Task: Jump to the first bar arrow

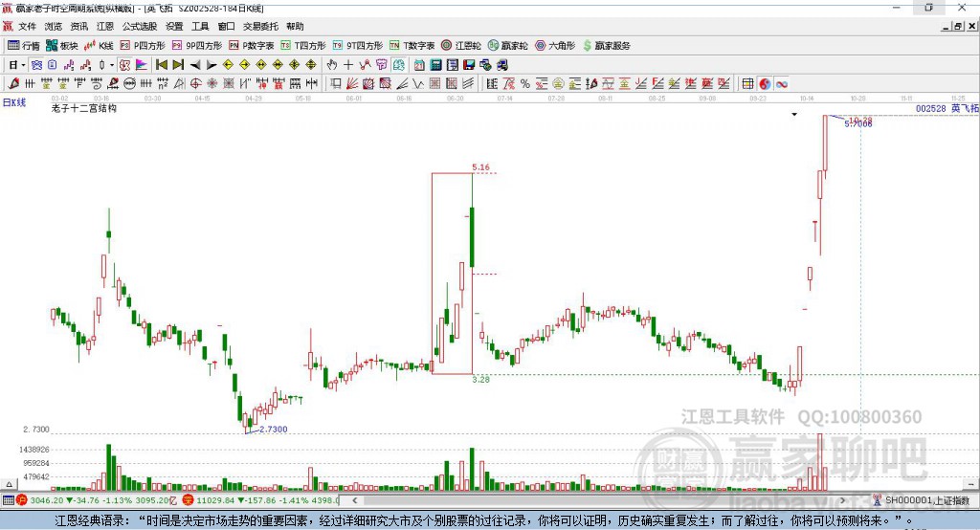Action: click(161, 65)
